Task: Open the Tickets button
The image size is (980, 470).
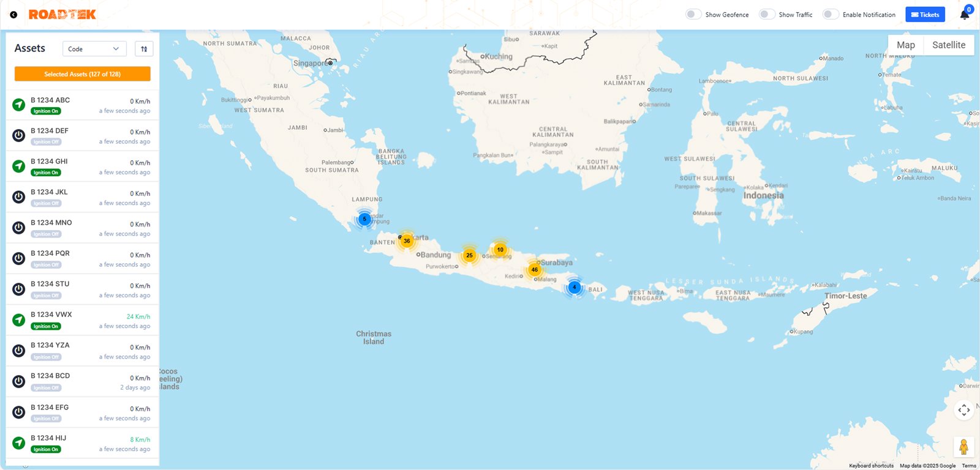Action: (x=925, y=15)
